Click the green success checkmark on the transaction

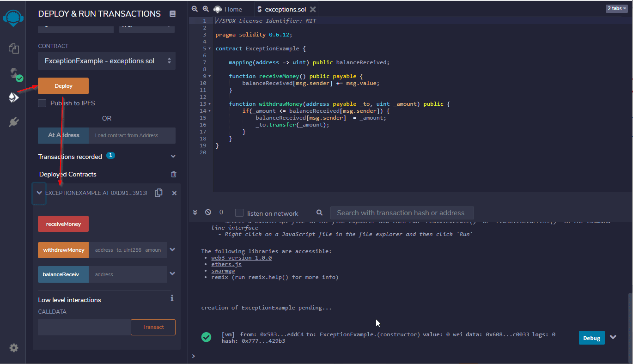(x=207, y=337)
